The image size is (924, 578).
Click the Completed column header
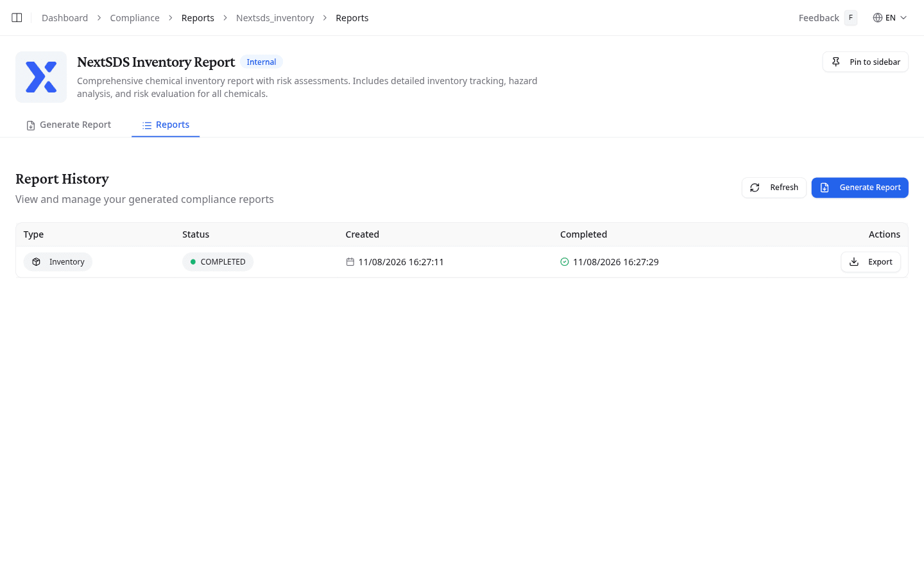pyautogui.click(x=583, y=234)
